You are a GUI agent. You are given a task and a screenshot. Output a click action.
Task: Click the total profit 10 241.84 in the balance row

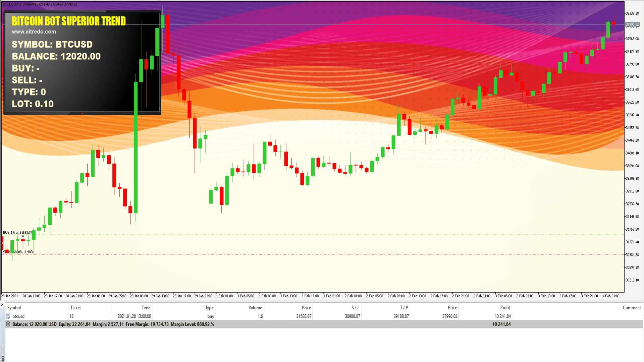(501, 324)
